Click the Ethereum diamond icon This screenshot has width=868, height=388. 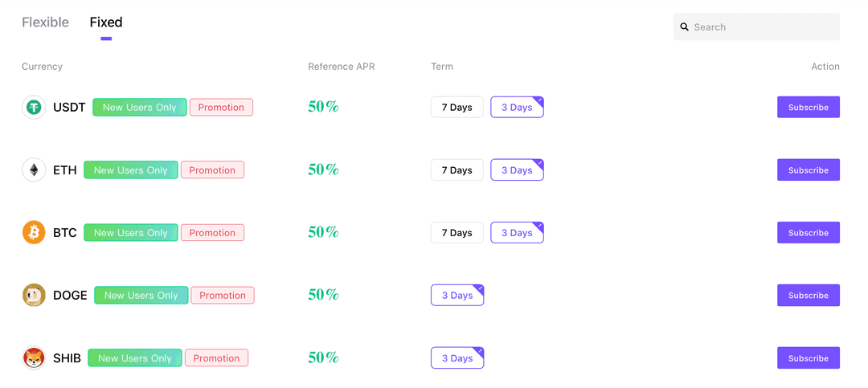click(x=34, y=169)
